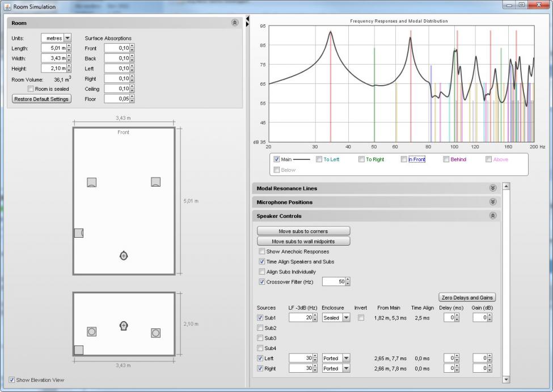Click the Crossover Filter frequency stepper
Screen dimensions: 553x392
coord(348,282)
